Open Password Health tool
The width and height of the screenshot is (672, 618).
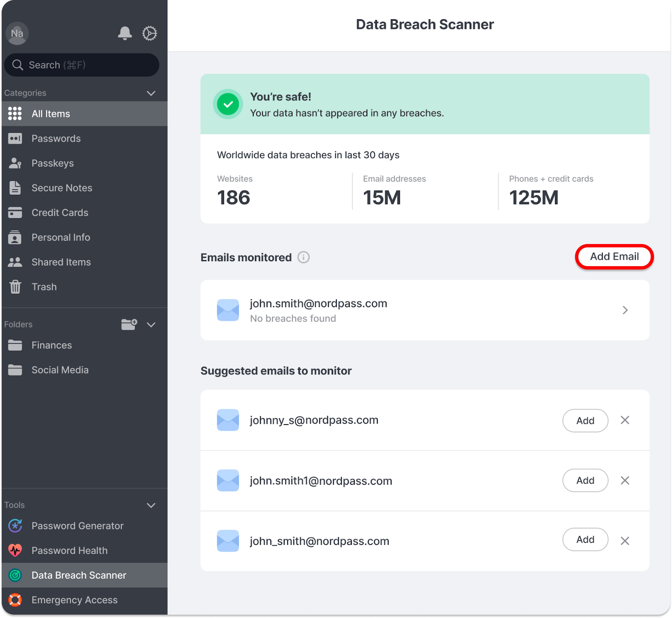(85, 551)
